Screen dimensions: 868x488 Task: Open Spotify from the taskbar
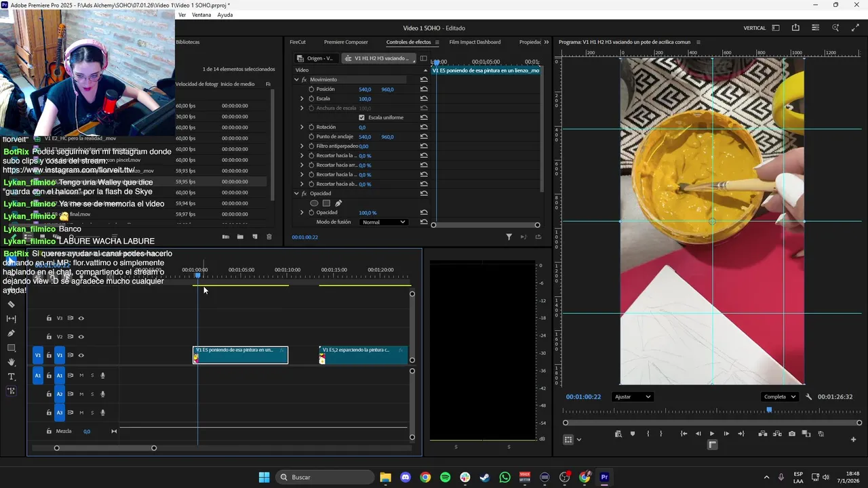click(x=445, y=477)
